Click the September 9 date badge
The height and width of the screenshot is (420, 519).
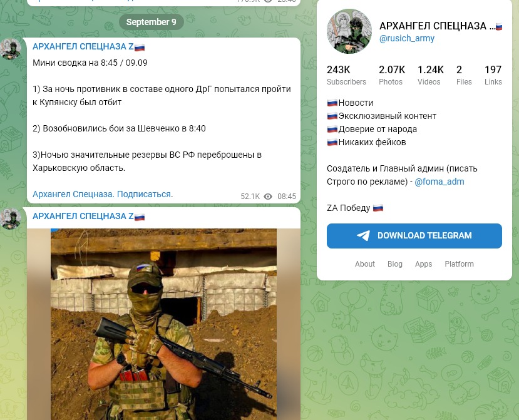[152, 22]
